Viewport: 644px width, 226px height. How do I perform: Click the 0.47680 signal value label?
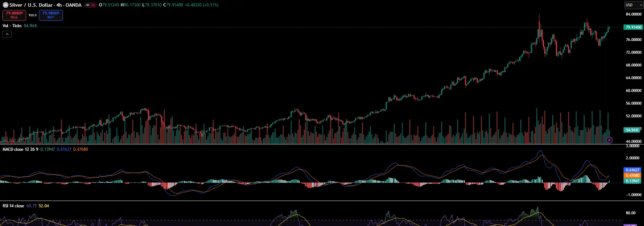tap(633, 175)
